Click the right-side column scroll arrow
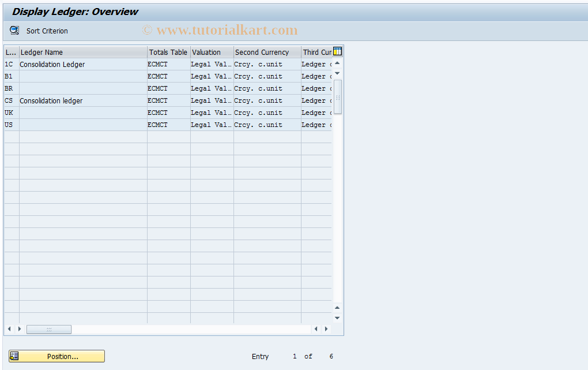Image resolution: width=588 pixels, height=370 pixels. (326, 329)
